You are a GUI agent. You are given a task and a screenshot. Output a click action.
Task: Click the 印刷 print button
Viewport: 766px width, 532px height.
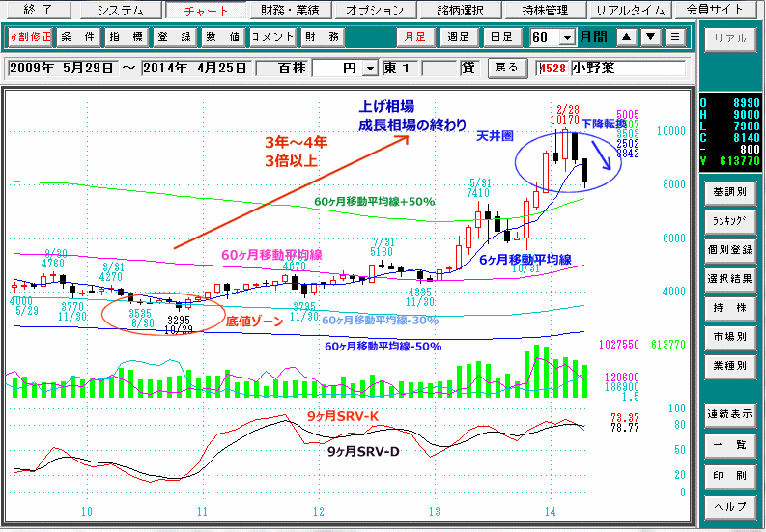730,475
